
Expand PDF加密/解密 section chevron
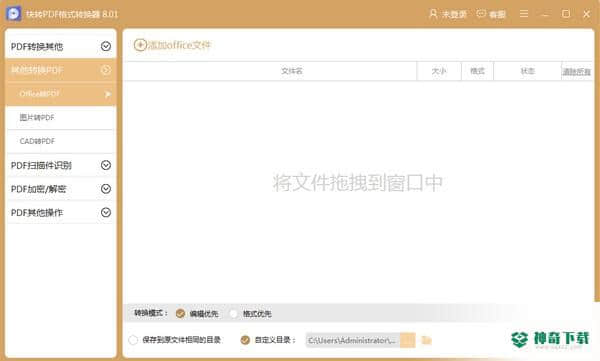[x=106, y=189]
